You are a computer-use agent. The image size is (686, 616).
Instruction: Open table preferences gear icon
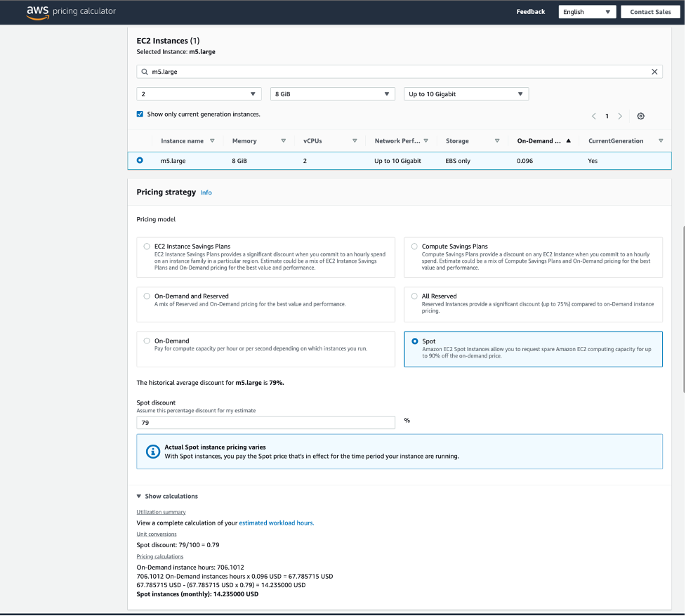pyautogui.click(x=640, y=116)
